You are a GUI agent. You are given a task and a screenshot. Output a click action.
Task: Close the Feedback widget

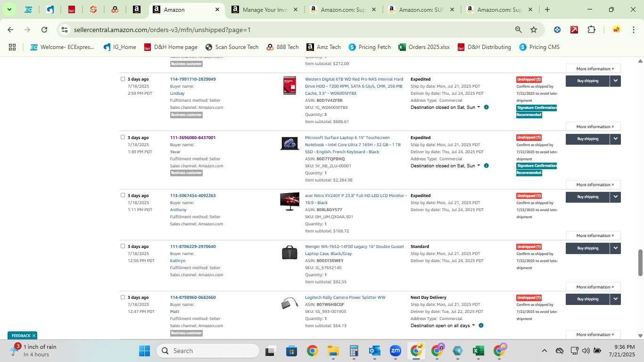click(x=34, y=336)
